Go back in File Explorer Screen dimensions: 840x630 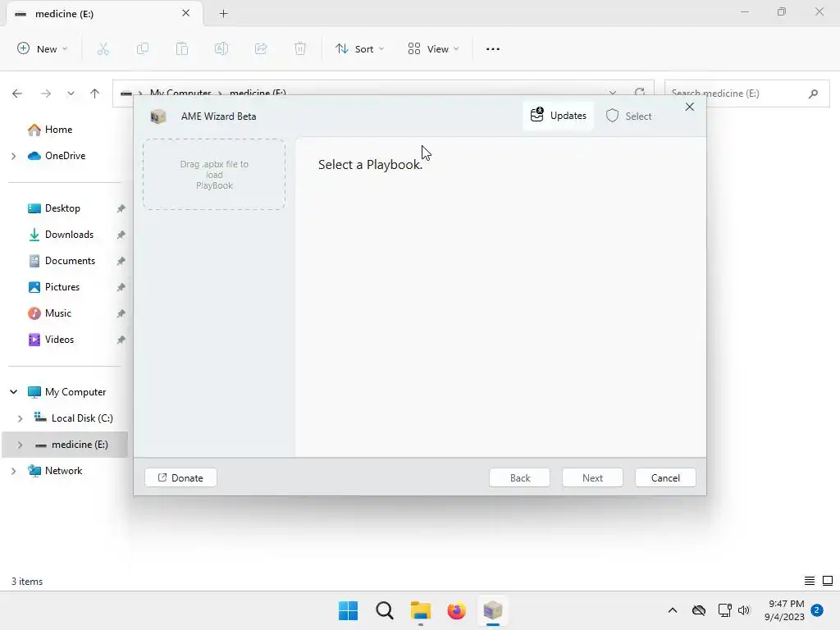(x=17, y=94)
